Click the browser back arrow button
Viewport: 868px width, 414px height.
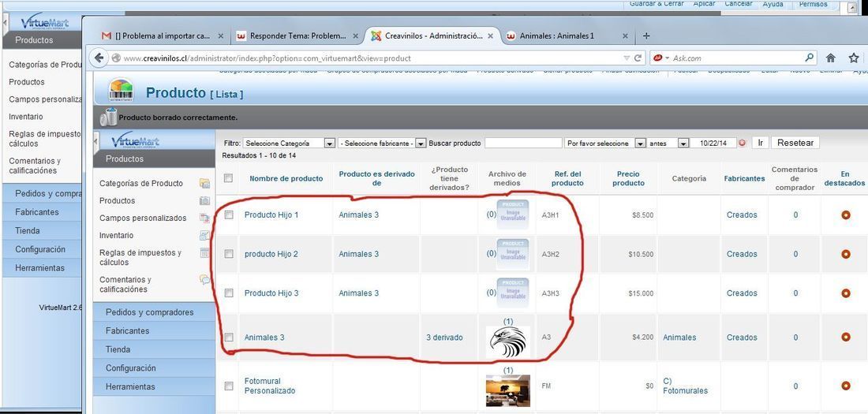(x=99, y=58)
